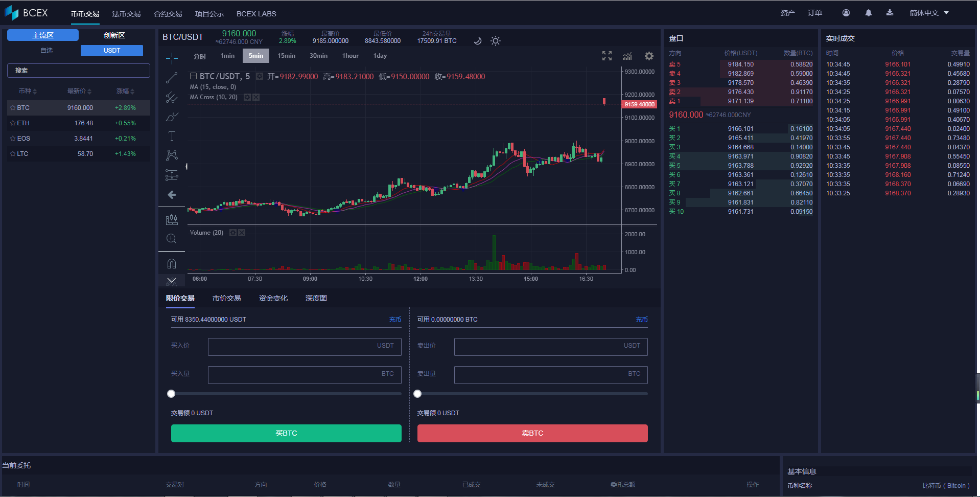Open the user account icon
Screen dimensions: 980x497
pos(846,13)
